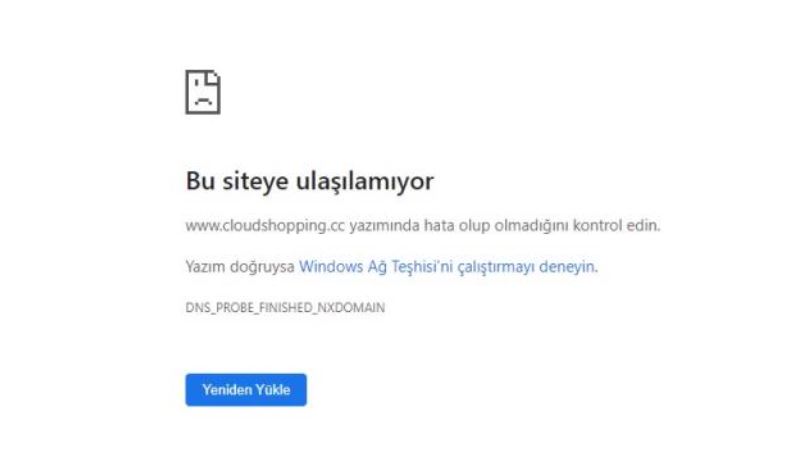Click the frowning mouth on the error icon
This screenshot has height=459, width=797.
click(x=203, y=101)
